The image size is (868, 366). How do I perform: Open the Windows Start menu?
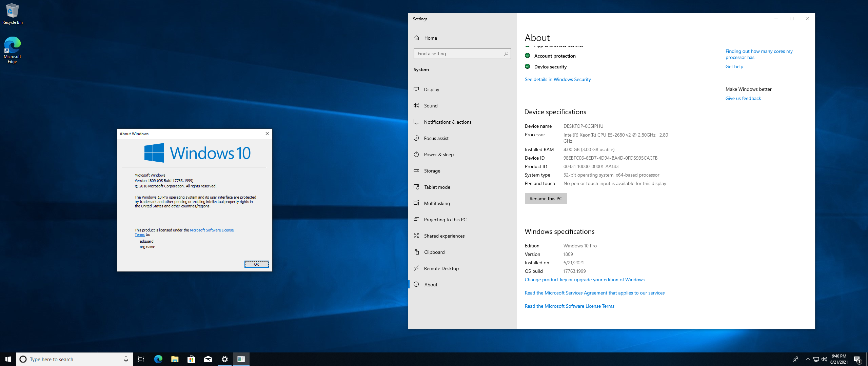(8, 359)
